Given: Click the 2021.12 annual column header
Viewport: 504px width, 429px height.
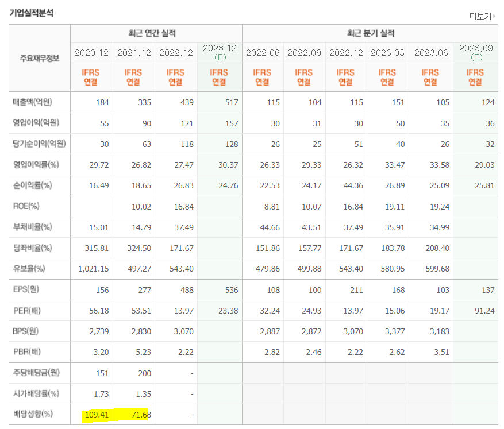Looking at the screenshot, I should click(x=134, y=53).
